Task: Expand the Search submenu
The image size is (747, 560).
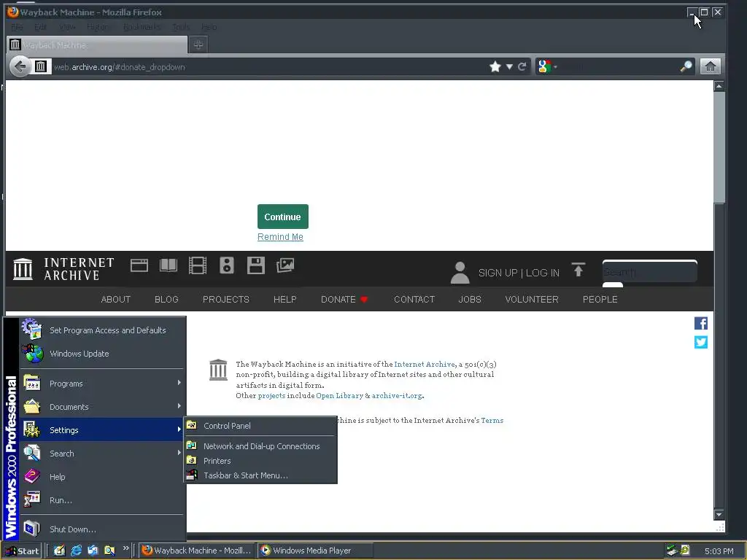Action: tap(102, 454)
